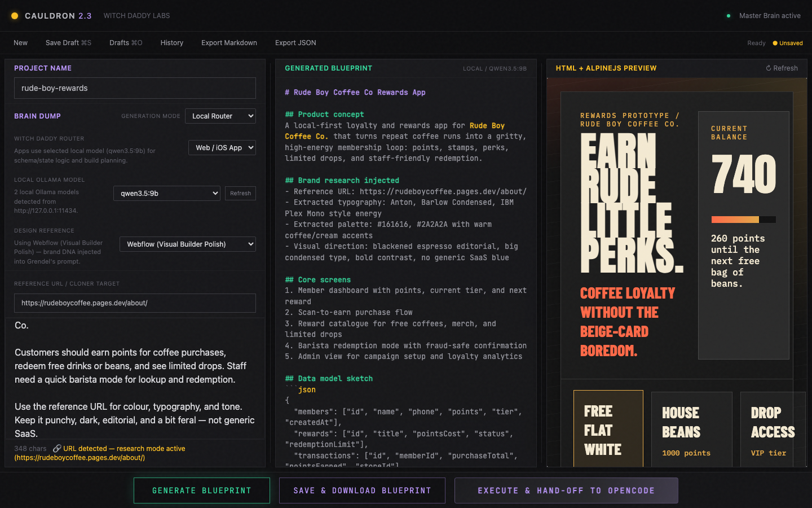Click the 740 current balance value
812x508 pixels.
click(x=744, y=174)
